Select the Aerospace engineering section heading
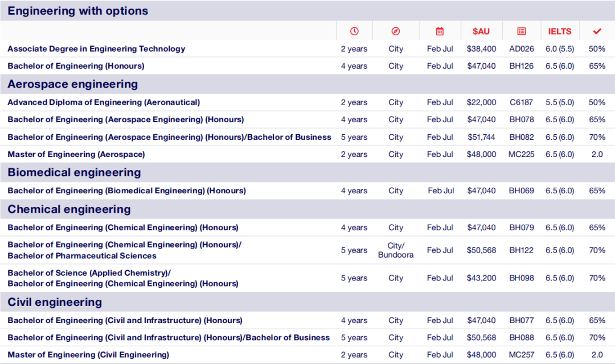 tap(72, 84)
